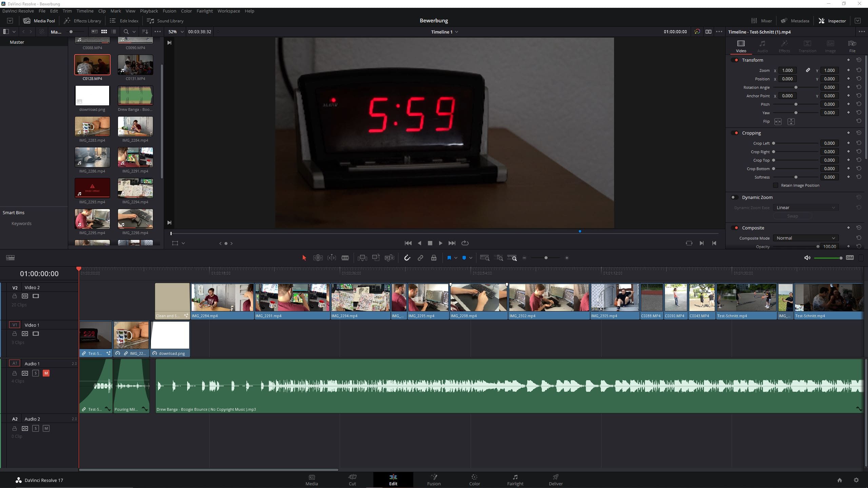
Task: Expand the flag color dropdown arrow
Action: pyautogui.click(x=456, y=258)
